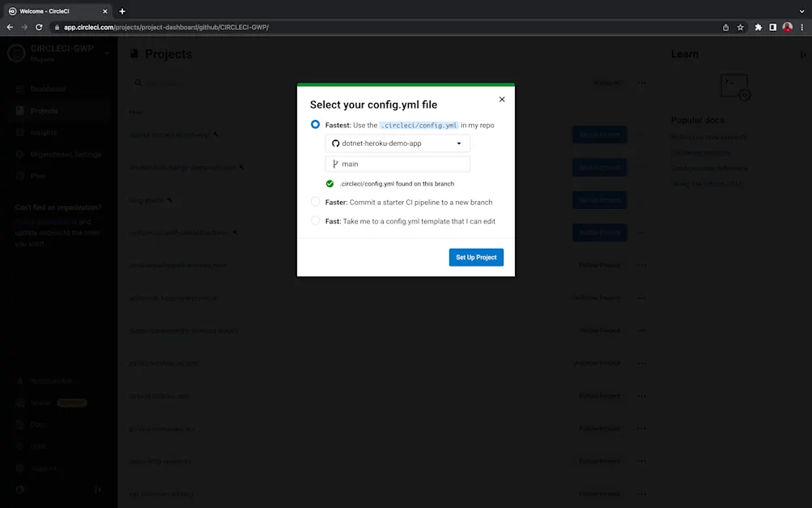Click the blog-posts project name in list
This screenshot has height=508, width=812.
[x=146, y=200]
